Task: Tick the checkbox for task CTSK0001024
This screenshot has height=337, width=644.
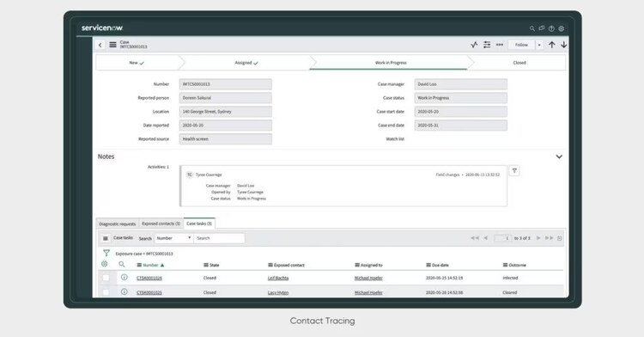Action: pos(106,278)
